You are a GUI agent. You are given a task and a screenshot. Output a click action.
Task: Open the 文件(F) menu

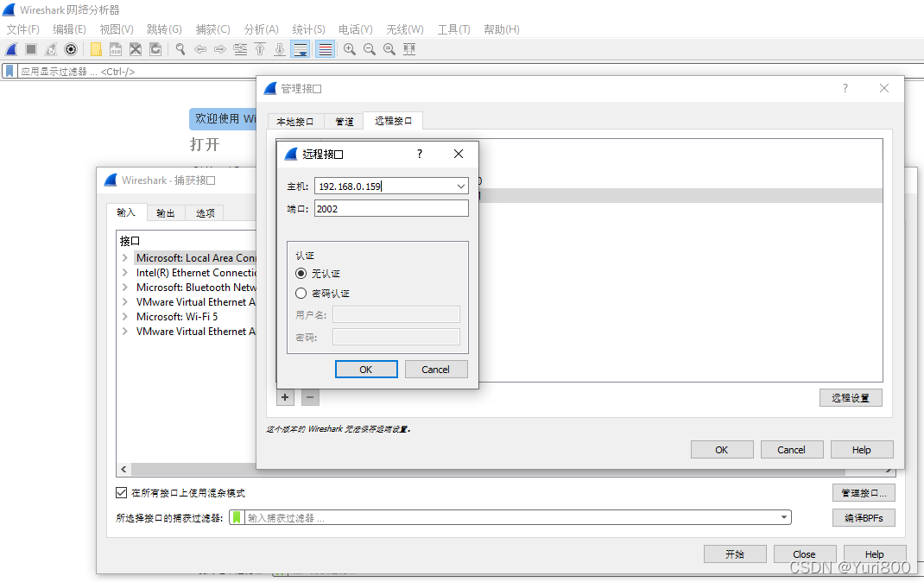tap(23, 29)
